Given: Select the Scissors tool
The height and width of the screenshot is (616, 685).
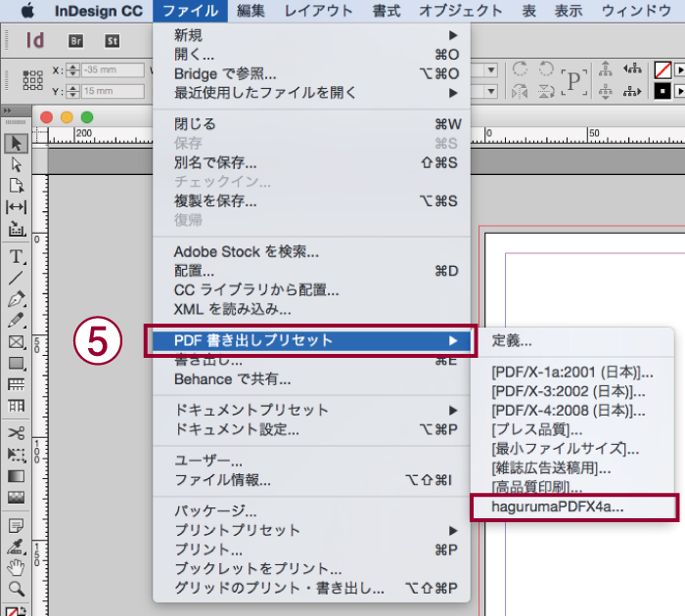Looking at the screenshot, I should coord(17,433).
